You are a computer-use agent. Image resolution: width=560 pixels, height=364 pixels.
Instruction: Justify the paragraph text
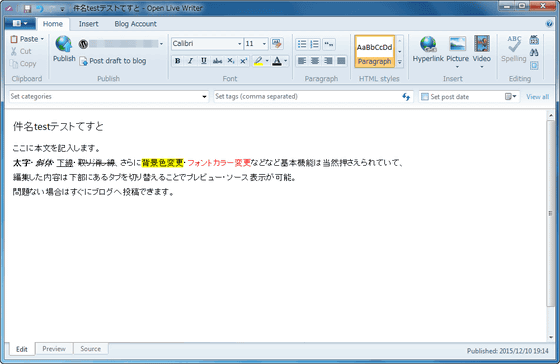(x=341, y=61)
